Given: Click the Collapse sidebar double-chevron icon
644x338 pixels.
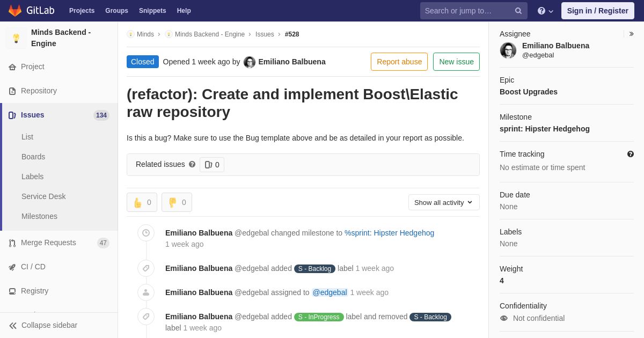Looking at the screenshot, I should click(13, 326).
